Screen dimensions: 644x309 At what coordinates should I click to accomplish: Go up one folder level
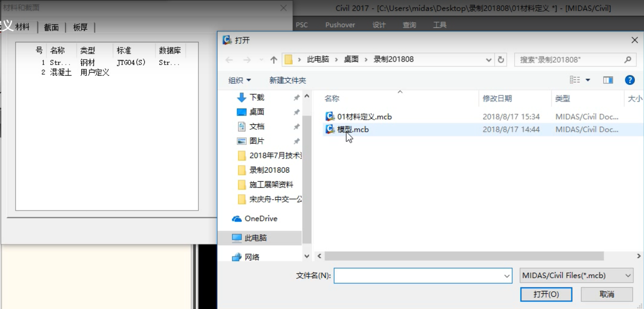[x=274, y=60]
